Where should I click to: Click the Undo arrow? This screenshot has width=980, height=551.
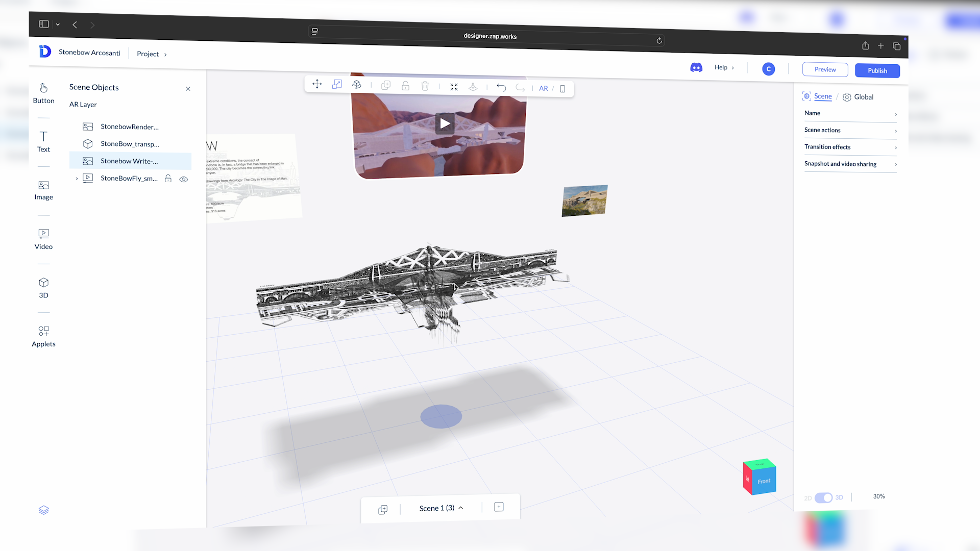click(x=501, y=88)
